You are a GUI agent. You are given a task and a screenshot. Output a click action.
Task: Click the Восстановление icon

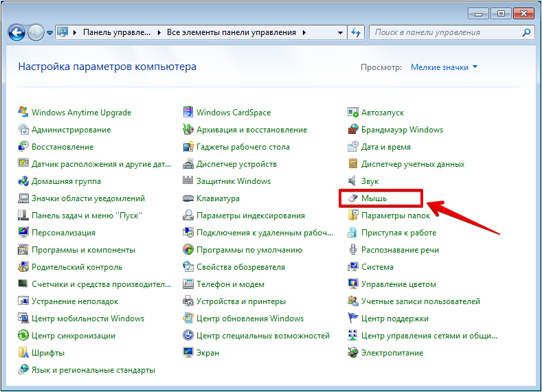pos(23,146)
